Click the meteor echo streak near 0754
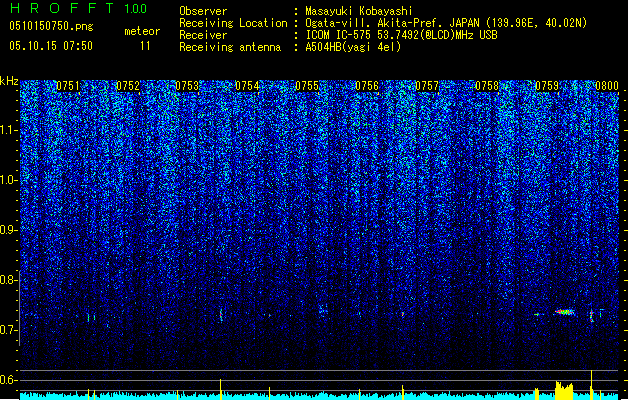Viewport: 629px width, 400px height. pos(221,315)
